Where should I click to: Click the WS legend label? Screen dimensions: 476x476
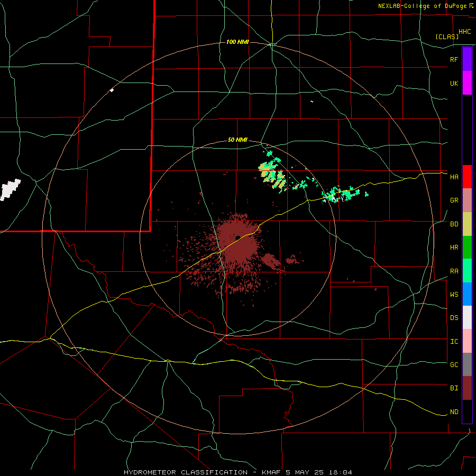coord(454,295)
